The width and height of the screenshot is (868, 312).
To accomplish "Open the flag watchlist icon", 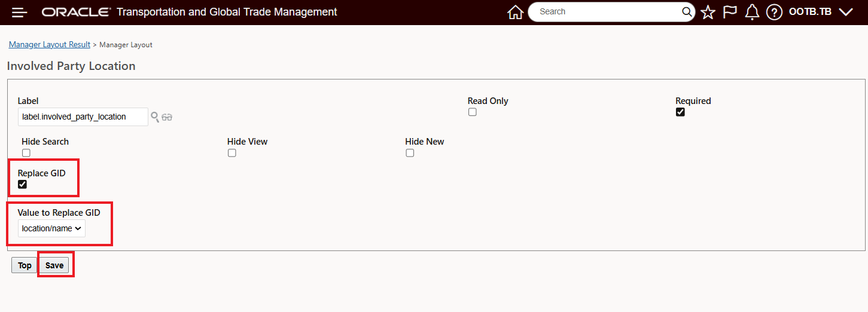I will coord(730,13).
